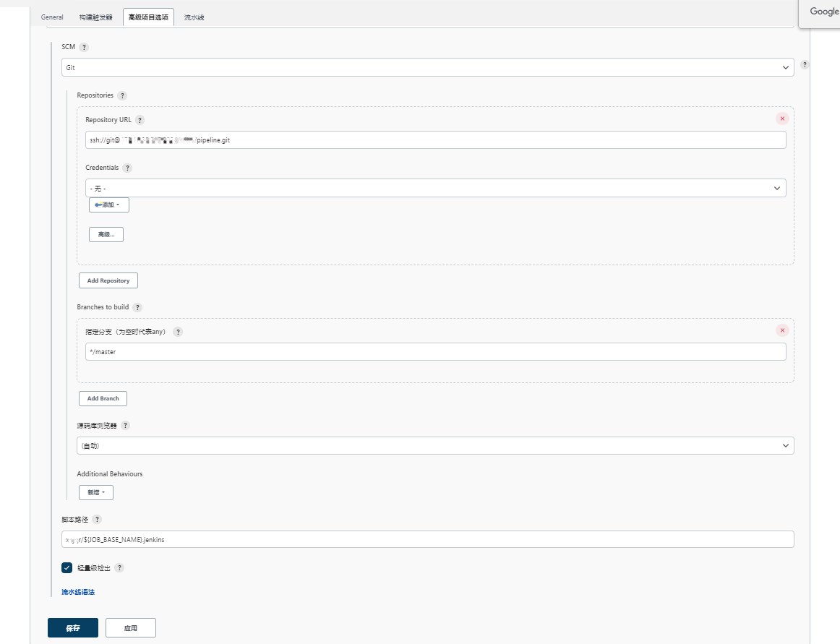840x644 pixels.
Task: Expand the SCM Git dropdown
Action: point(427,67)
